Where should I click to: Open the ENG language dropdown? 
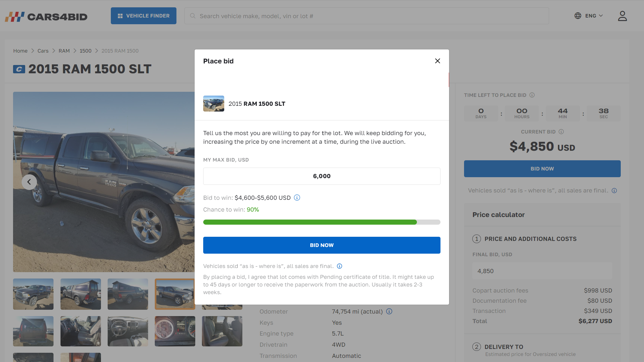coord(594,16)
